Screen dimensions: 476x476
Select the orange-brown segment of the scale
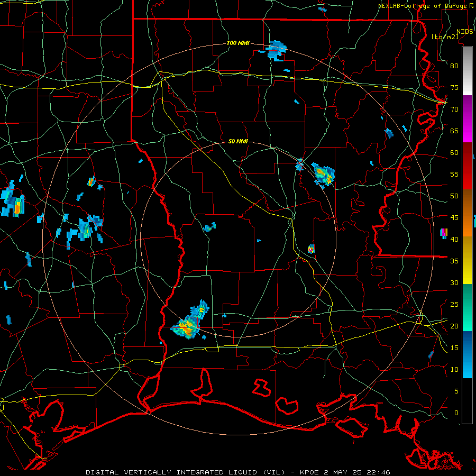(467, 213)
